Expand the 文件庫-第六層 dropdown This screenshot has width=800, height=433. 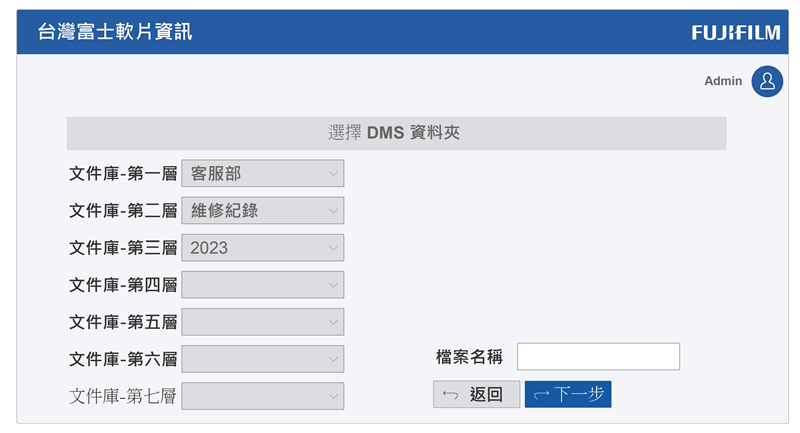(x=263, y=359)
